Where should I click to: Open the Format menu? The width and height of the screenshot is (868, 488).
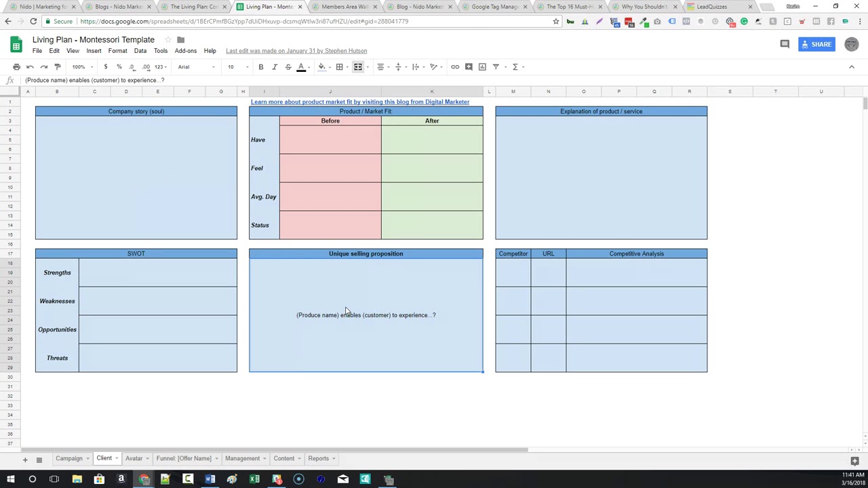click(117, 51)
